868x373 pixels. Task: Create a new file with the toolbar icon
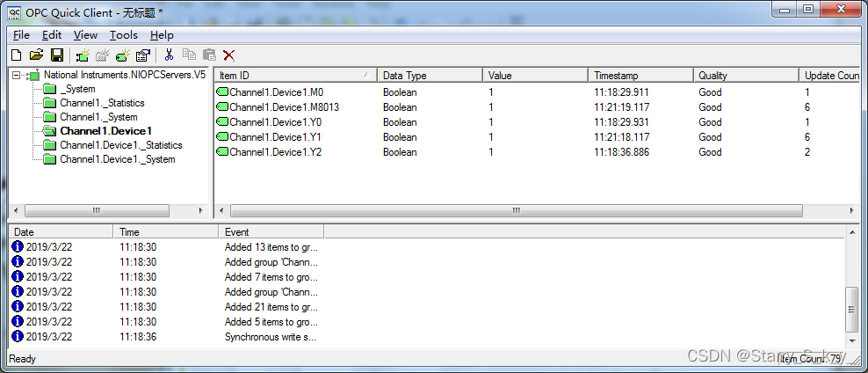click(x=17, y=55)
